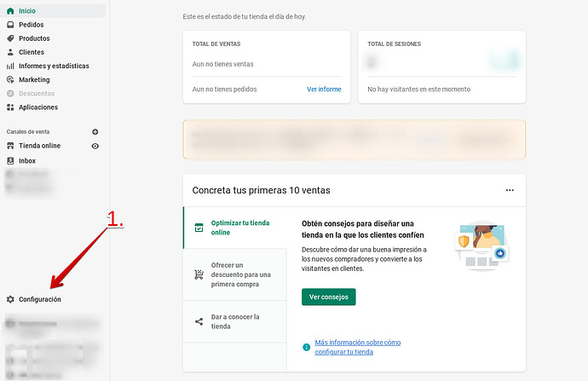Expand Ofrecer un descuento para una primera compra
Viewport: 588px width, 381px height.
[x=235, y=274]
